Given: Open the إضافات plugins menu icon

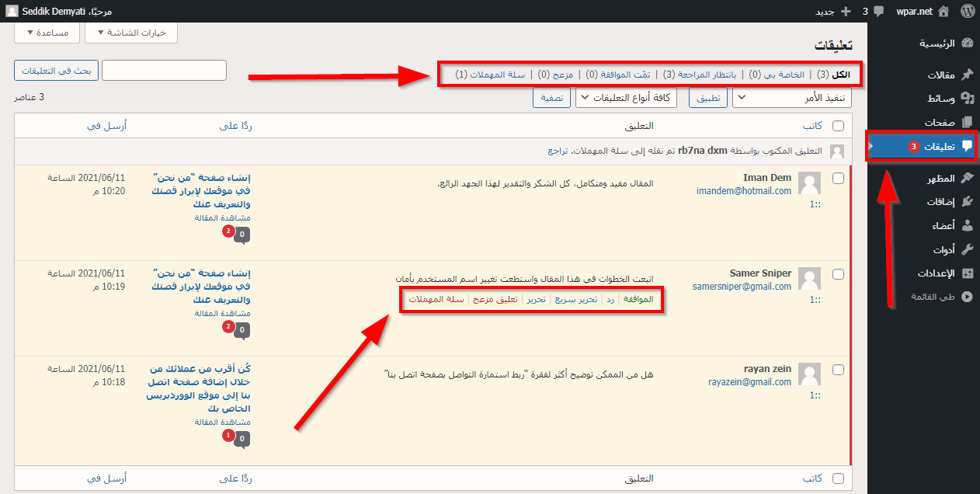Looking at the screenshot, I should coord(967,202).
